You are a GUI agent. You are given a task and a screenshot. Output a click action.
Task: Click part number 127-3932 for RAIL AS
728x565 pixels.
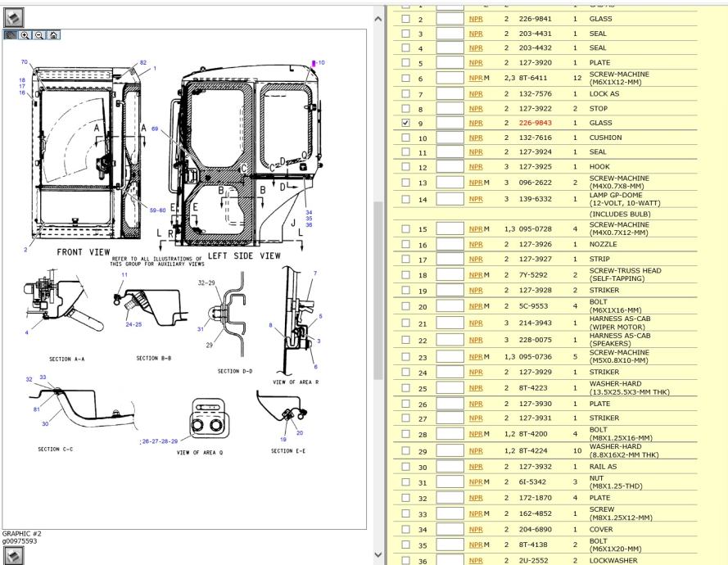pyautogui.click(x=535, y=467)
